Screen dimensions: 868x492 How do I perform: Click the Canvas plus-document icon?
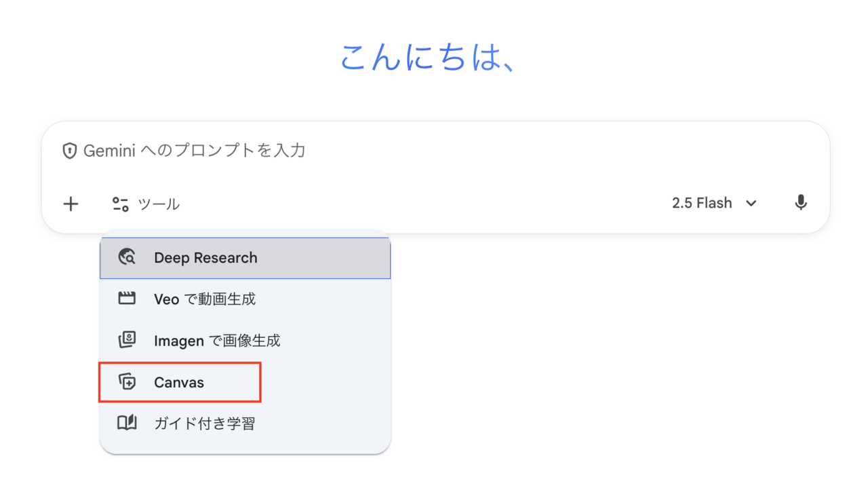pyautogui.click(x=127, y=382)
